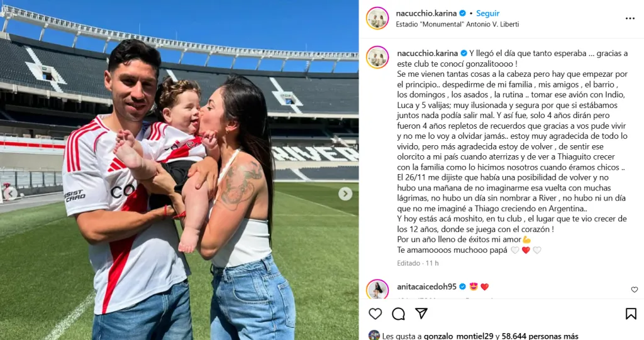644x340 pixels.
Task: Open gonzalo_montiel29 profile in likes line
Action: pos(458,336)
